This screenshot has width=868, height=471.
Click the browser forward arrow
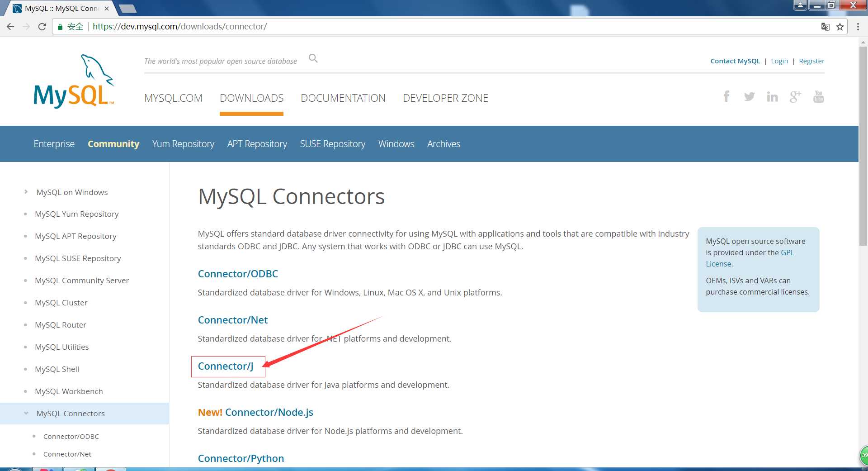click(26, 27)
